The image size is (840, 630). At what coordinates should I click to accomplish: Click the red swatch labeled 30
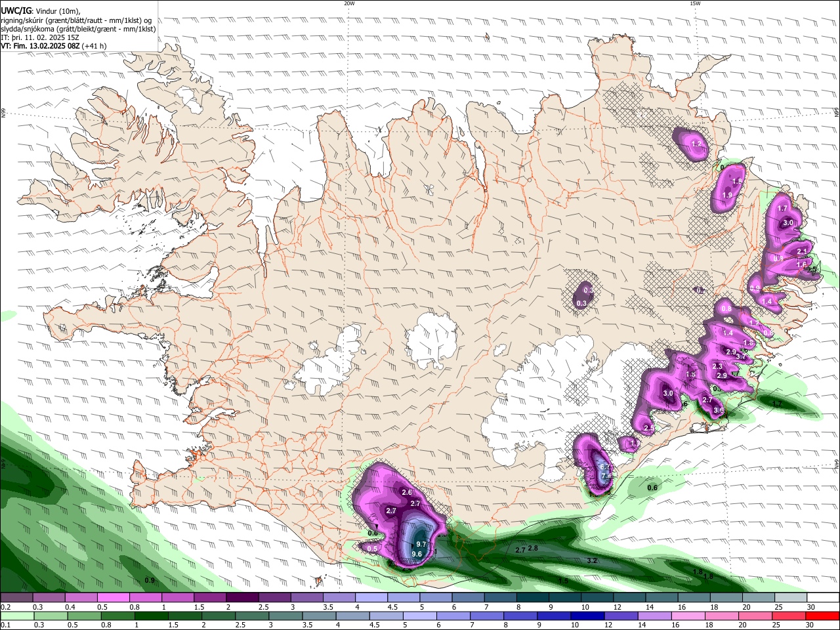pos(823,616)
